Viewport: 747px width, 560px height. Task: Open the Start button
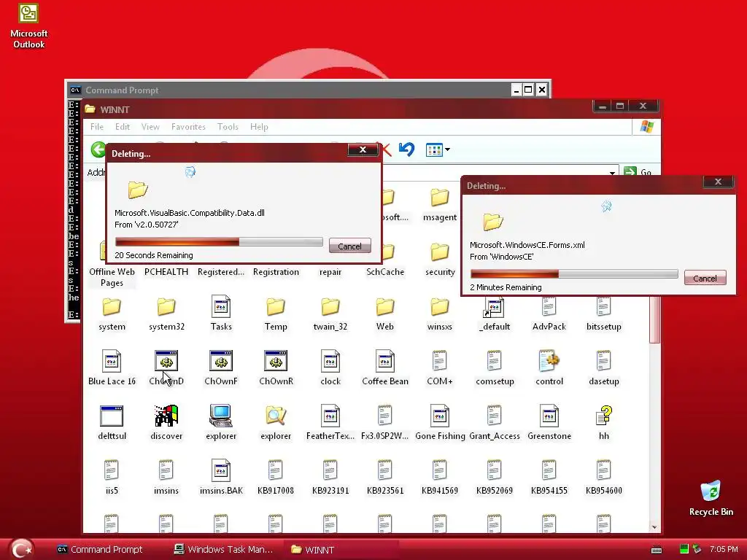click(x=21, y=548)
